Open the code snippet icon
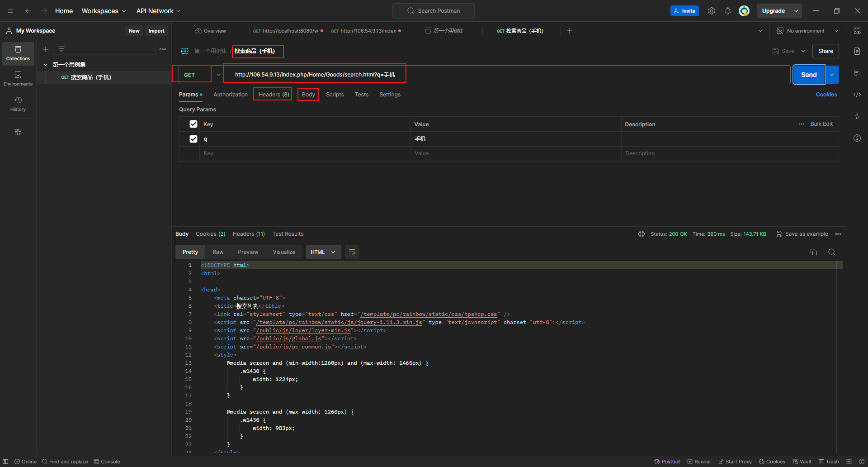868x467 pixels. pos(857,95)
